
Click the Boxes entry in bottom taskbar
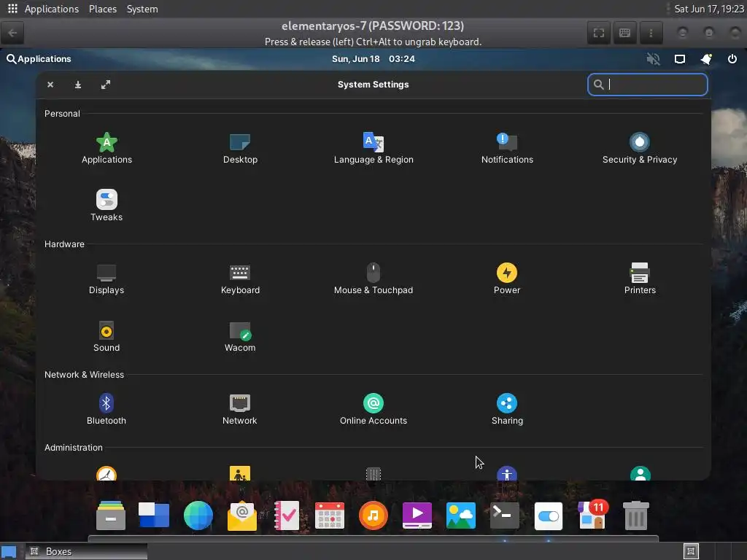coord(86,551)
